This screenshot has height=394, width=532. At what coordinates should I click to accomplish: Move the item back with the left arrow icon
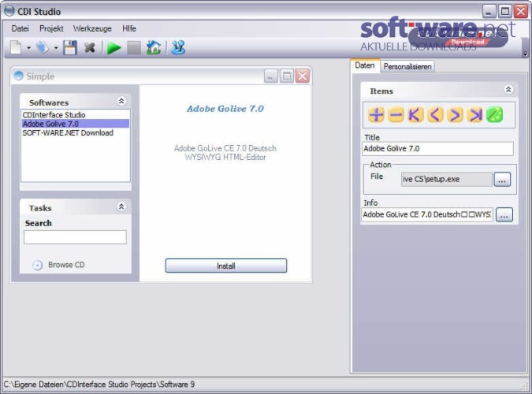pyautogui.click(x=435, y=115)
